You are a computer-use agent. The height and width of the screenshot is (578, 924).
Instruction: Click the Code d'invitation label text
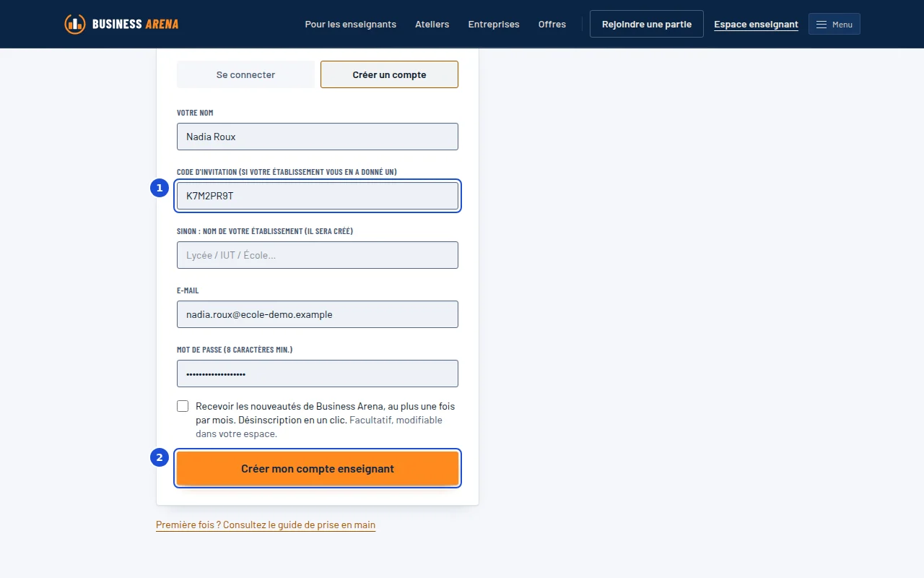[287, 172]
